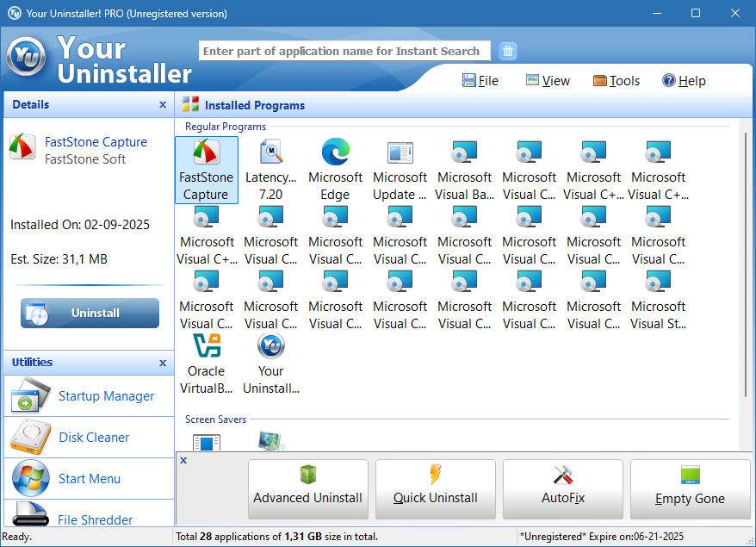Click the FastStone Soft publisher text
This screenshot has width=756, height=547.
click(x=85, y=159)
